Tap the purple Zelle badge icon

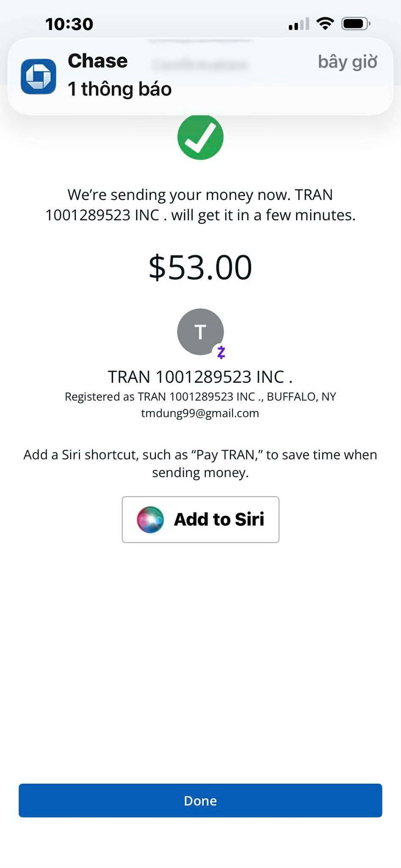click(221, 352)
